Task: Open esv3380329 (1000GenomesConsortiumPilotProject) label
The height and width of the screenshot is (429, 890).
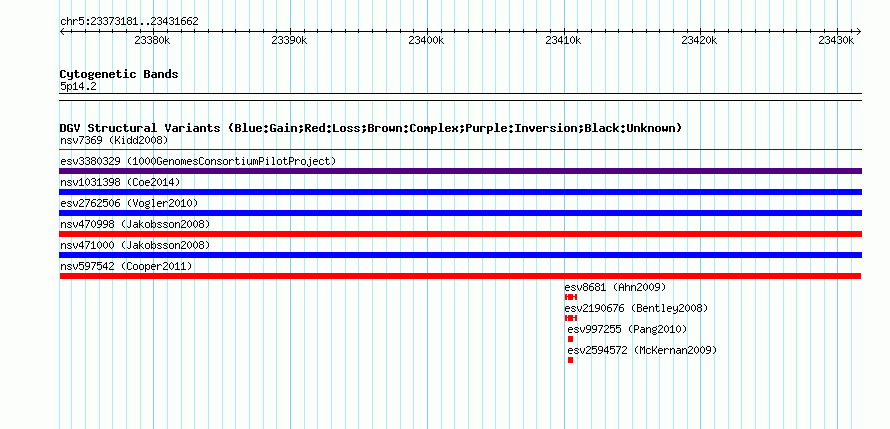Action: click(198, 161)
